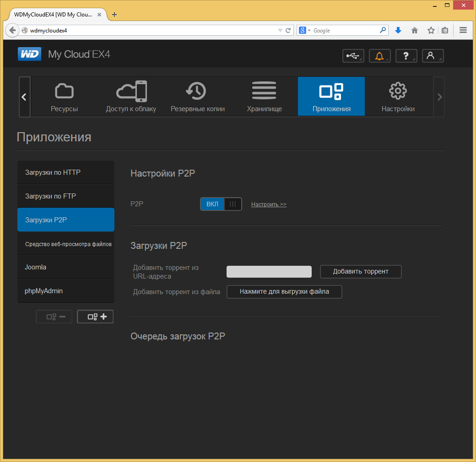
Task: Bookmark this page with star icon
Action: click(431, 30)
